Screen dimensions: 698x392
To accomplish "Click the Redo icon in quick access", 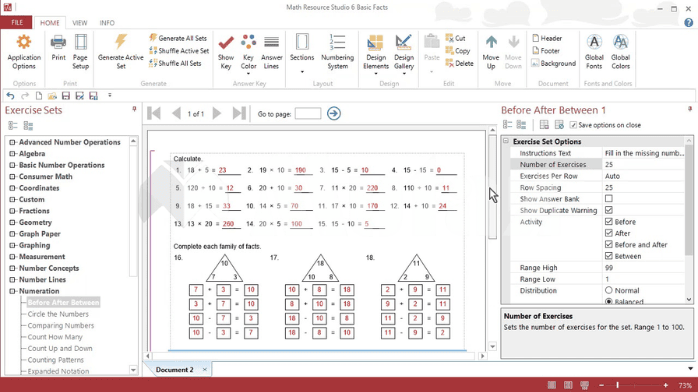I will click(25, 96).
